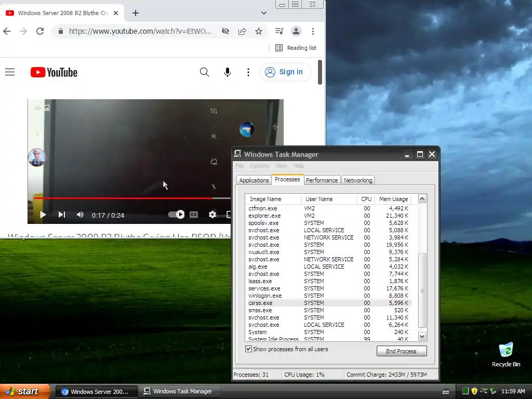Reload the YouTube page
The width and height of the screenshot is (532, 399).
(x=40, y=31)
